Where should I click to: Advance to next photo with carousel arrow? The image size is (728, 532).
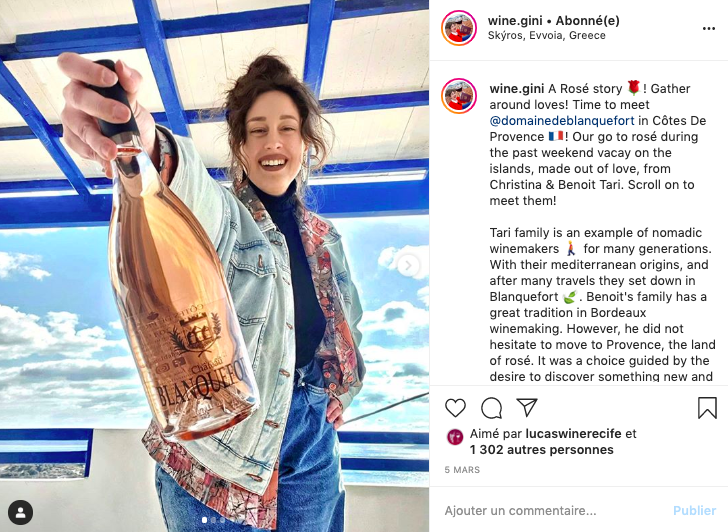click(408, 266)
